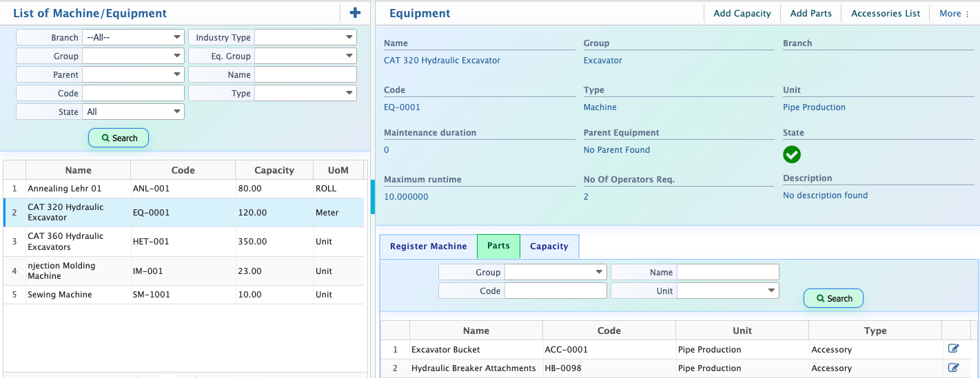
Task: Open the Industry Type dropdown
Action: 305,37
